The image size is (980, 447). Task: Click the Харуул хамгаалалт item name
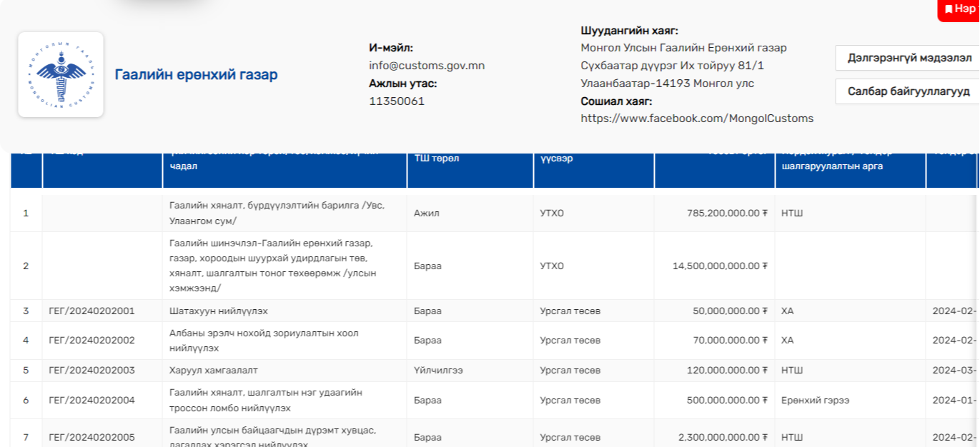[214, 371]
